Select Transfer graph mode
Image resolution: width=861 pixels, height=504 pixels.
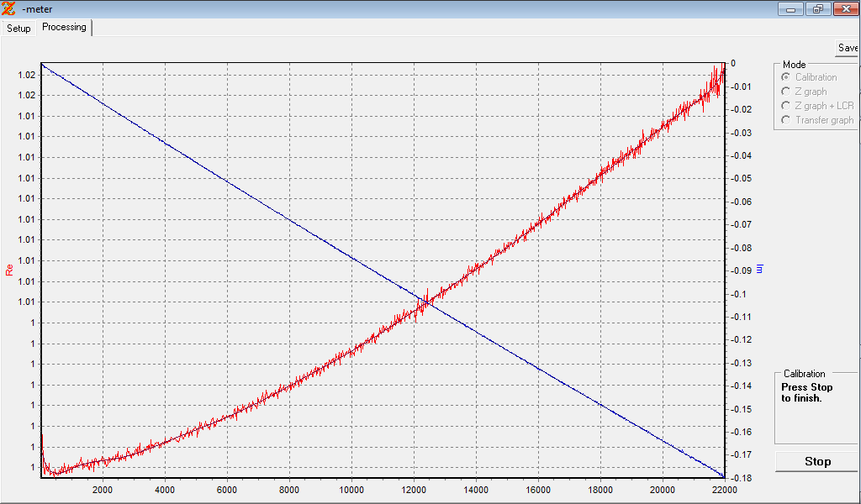pos(786,120)
